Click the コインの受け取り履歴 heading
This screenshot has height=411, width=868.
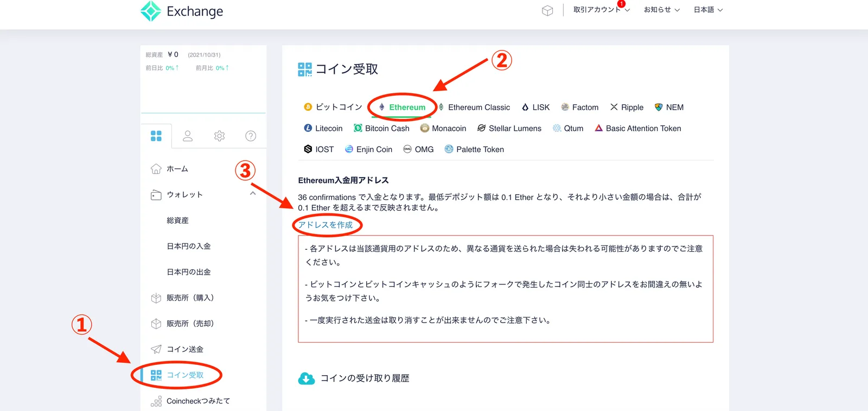tap(365, 378)
